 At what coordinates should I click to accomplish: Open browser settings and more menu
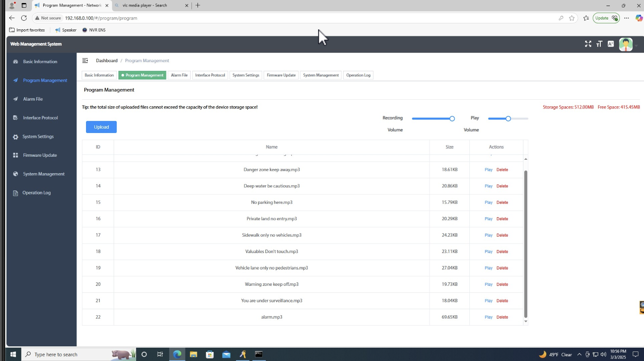pos(627,18)
